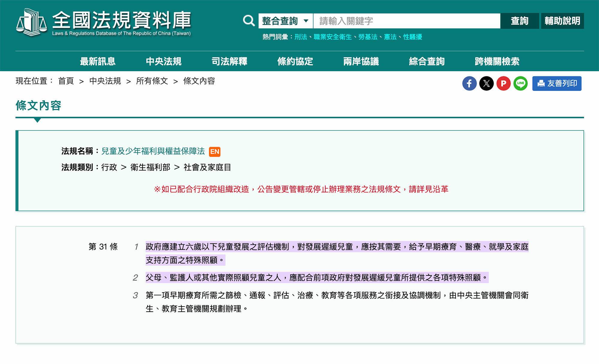Visit the 憲法 popular keyword link
The image size is (599, 364).
click(390, 37)
